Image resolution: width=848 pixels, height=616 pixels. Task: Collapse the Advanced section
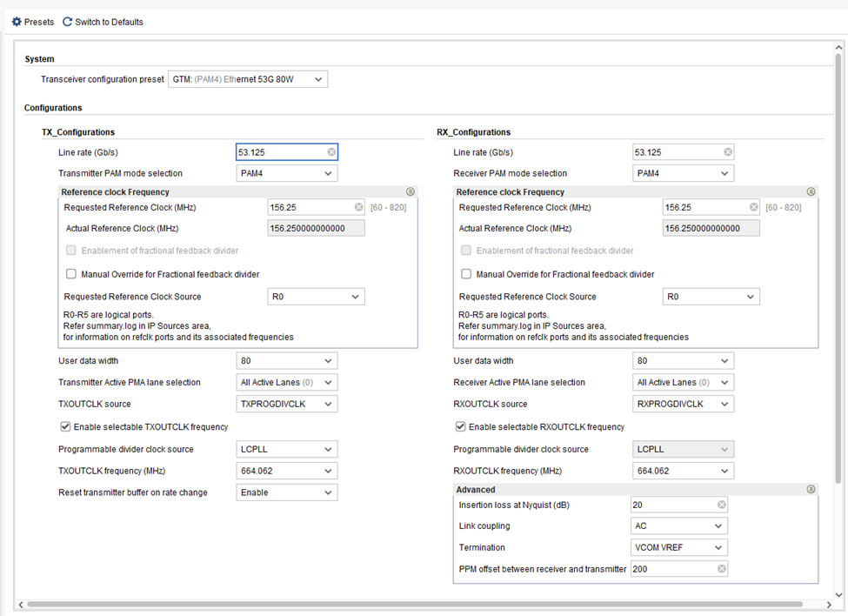pos(811,490)
